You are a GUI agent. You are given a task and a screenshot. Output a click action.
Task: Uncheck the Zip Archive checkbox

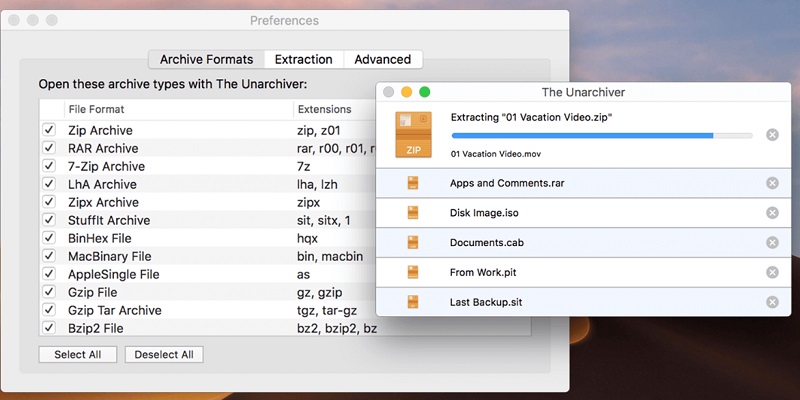[x=49, y=130]
